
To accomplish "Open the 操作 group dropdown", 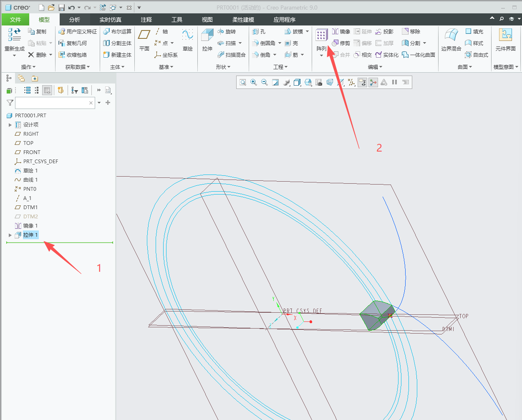I will click(x=28, y=67).
